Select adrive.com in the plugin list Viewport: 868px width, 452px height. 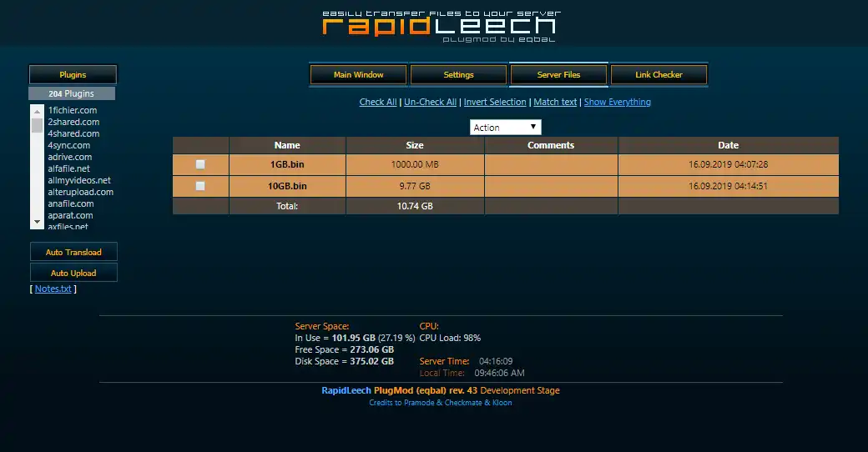pos(70,157)
